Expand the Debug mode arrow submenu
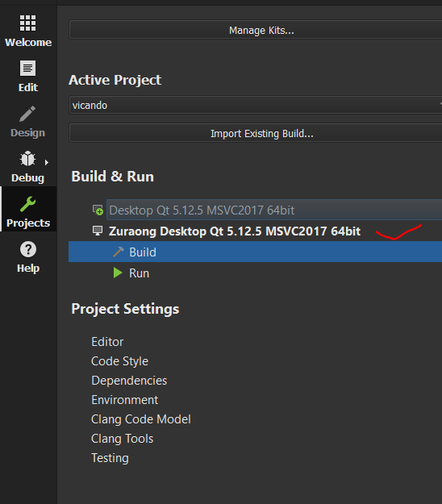 coord(47,162)
